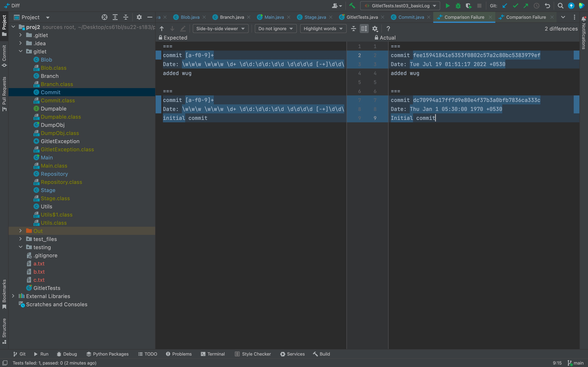588x367 pixels.
Task: Open Search Everywhere magnifier icon
Action: click(560, 6)
